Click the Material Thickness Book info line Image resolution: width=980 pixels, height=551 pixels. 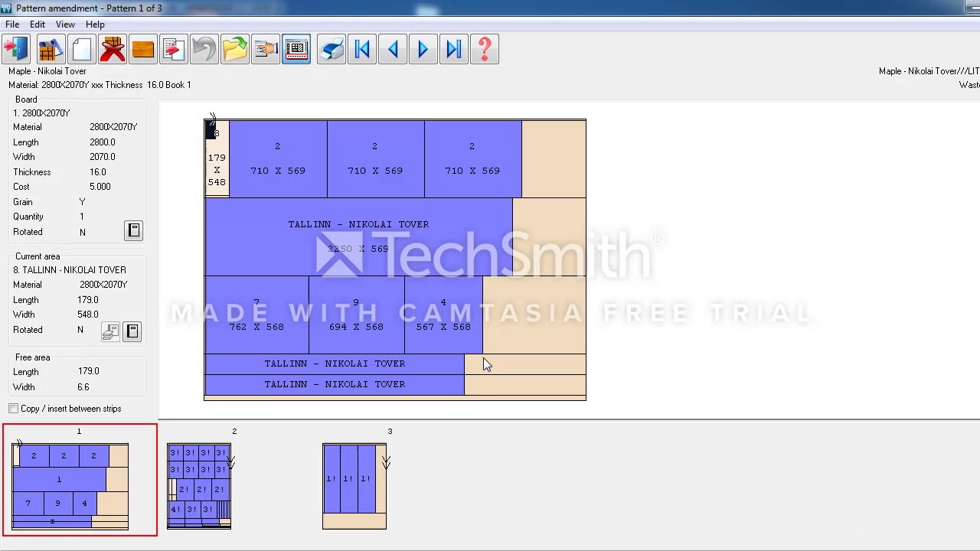coord(100,85)
